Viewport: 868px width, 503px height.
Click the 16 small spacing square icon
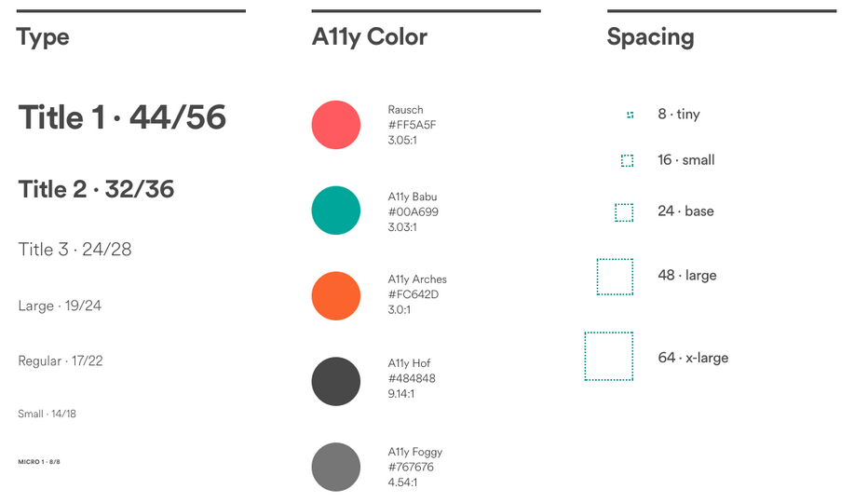(627, 160)
